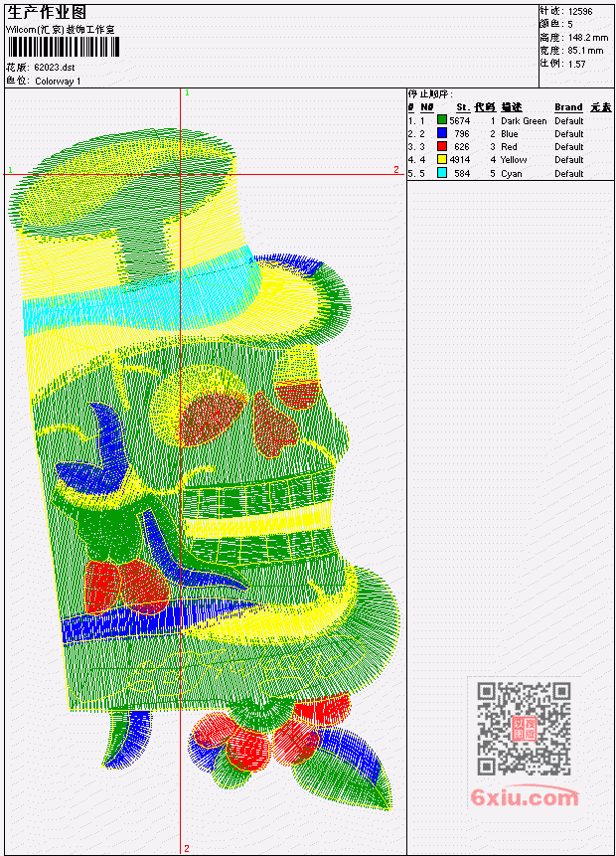Click stitch count 626
Screen dimensions: 616x856
pyautogui.click(x=462, y=147)
